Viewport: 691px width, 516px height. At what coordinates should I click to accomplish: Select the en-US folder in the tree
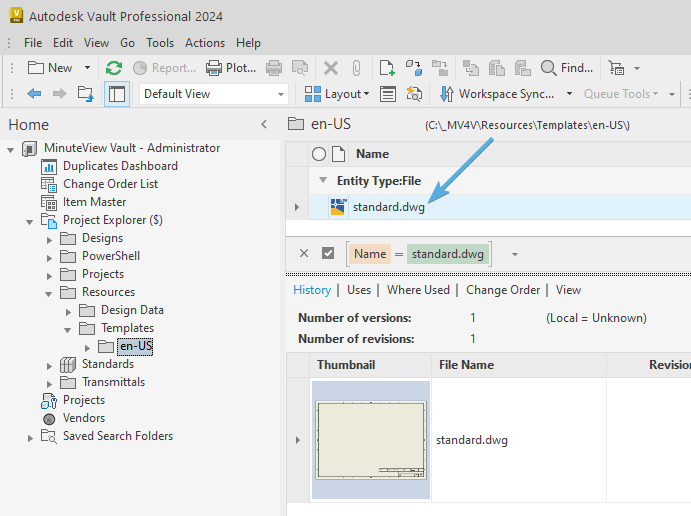point(136,346)
